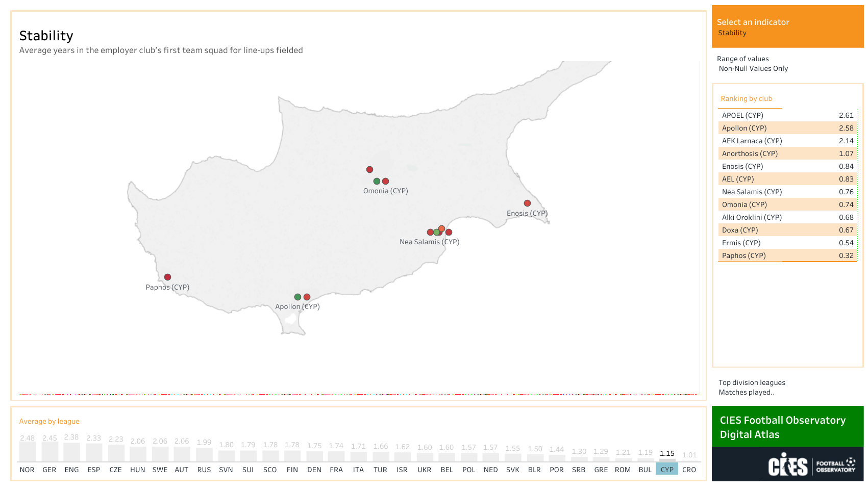Select the FRA league bar

(336, 456)
